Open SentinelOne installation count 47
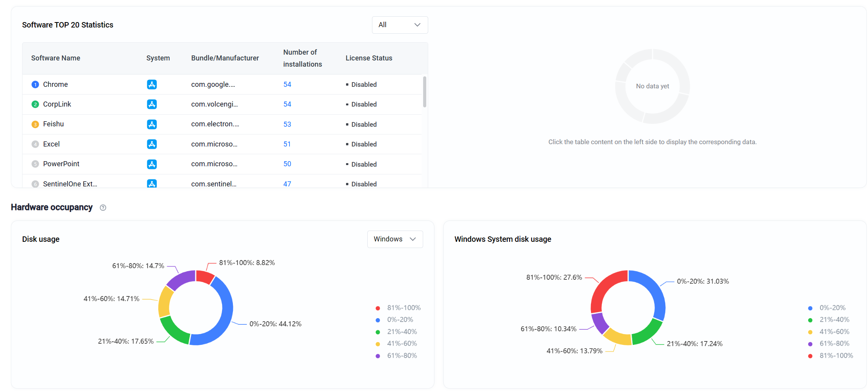Image resolution: width=868 pixels, height=391 pixels. 287,184
